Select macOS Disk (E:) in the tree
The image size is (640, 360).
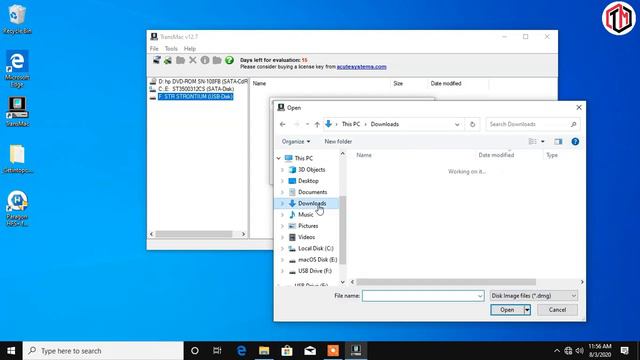[x=318, y=260]
